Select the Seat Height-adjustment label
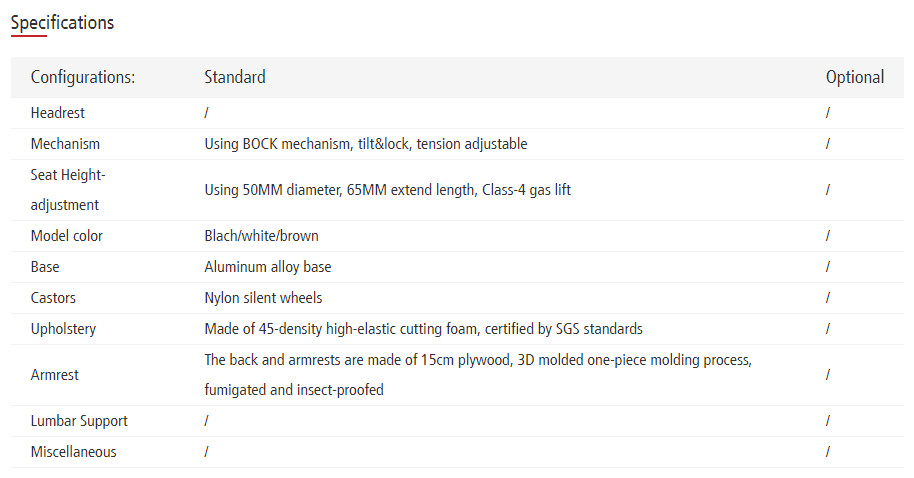 point(68,190)
